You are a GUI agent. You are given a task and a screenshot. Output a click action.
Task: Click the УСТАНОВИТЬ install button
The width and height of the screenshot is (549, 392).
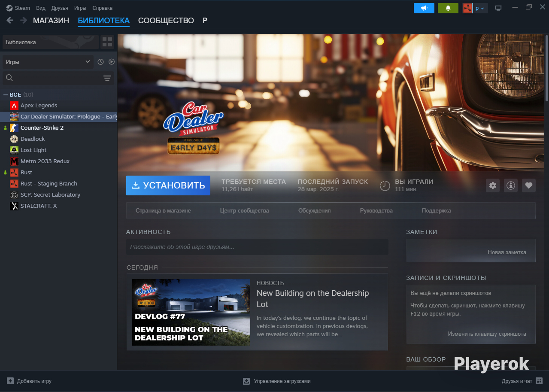168,185
